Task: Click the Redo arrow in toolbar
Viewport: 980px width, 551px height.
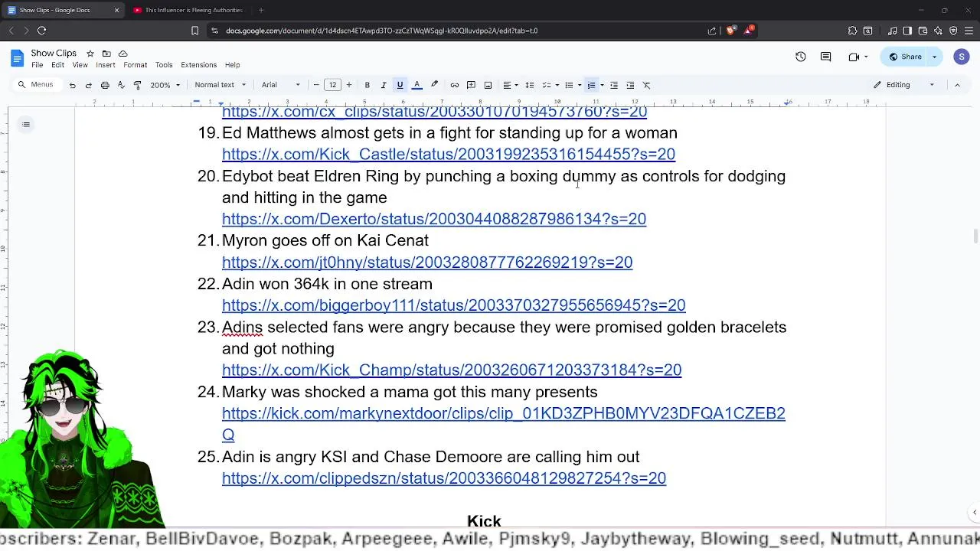Action: click(x=89, y=85)
